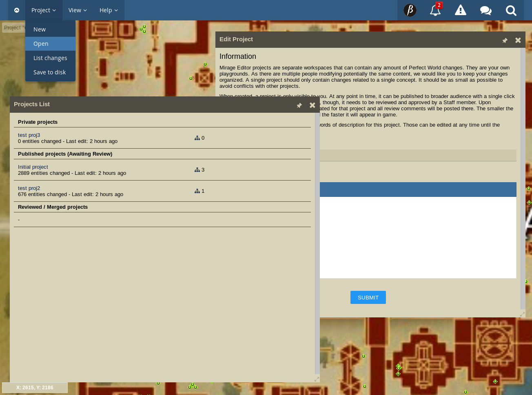
Task: Click the beta logo icon
Action: [x=410, y=10]
